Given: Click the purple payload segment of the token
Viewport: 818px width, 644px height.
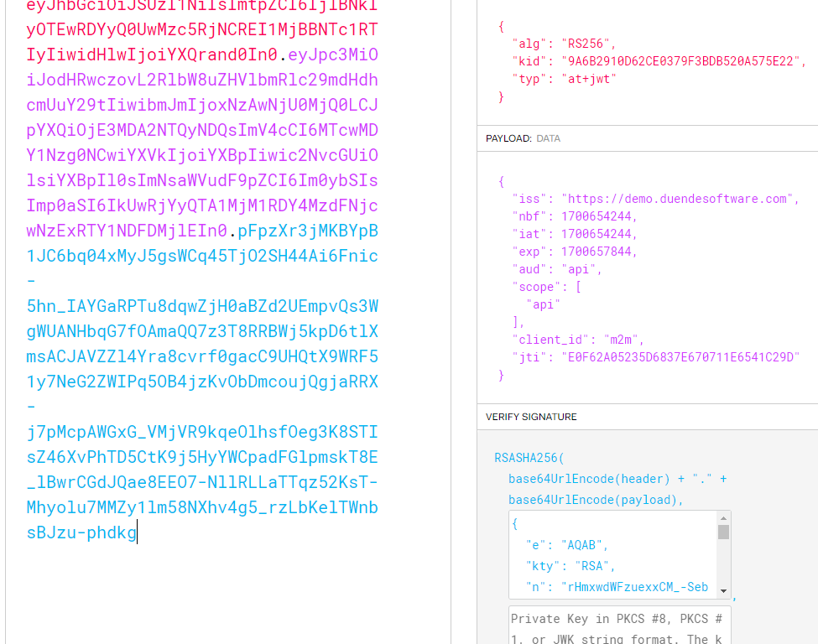Looking at the screenshot, I should pyautogui.click(x=201, y=130).
